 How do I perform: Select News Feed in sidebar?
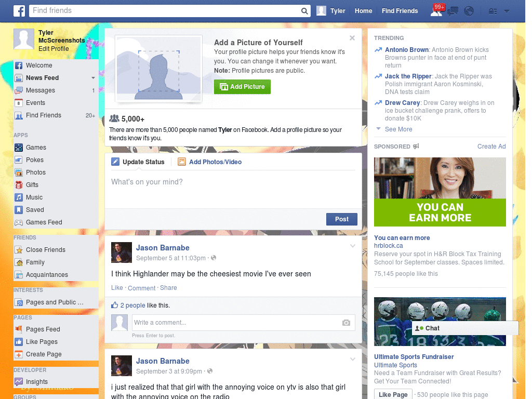click(43, 78)
